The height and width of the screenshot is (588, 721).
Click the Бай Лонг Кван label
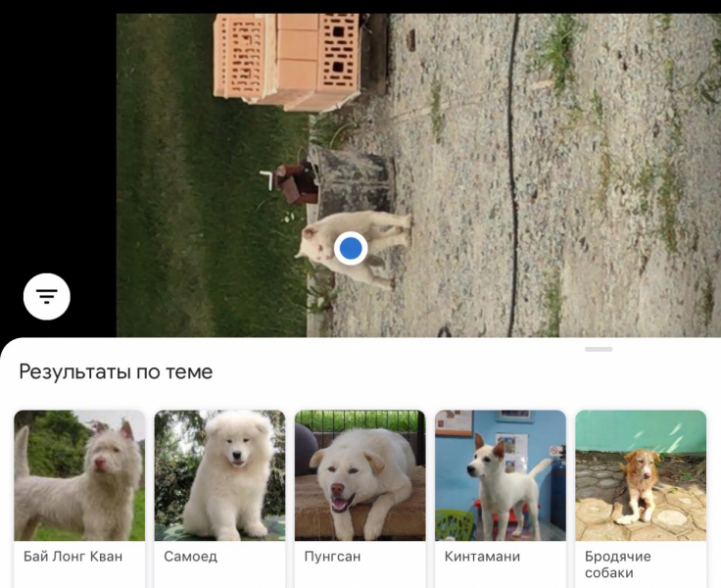[73, 557]
